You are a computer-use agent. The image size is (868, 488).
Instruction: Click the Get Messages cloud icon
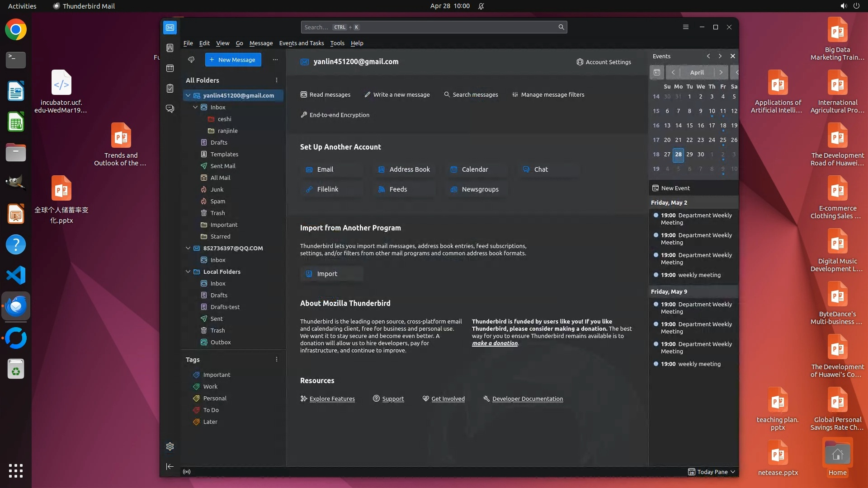191,60
